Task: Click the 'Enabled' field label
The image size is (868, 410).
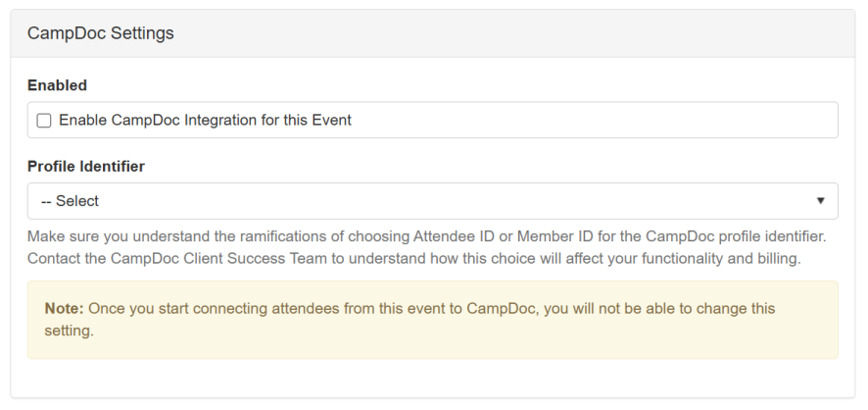Action: [57, 86]
